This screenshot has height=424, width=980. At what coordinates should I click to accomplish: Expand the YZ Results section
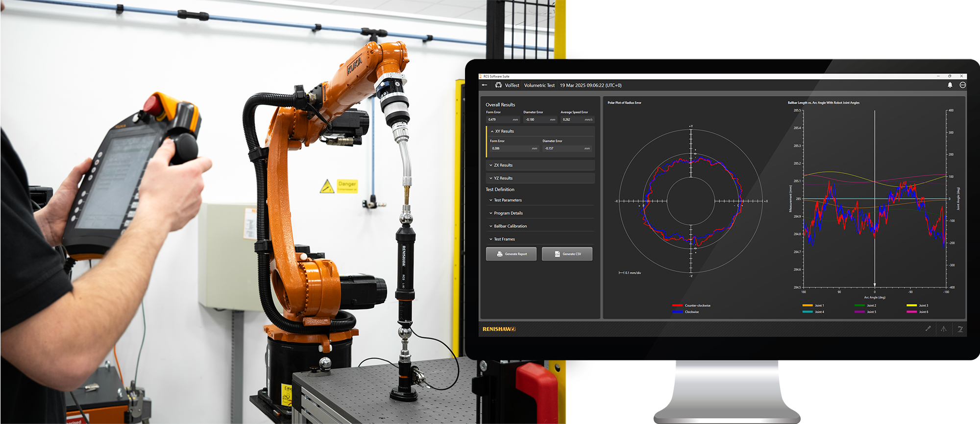point(491,178)
